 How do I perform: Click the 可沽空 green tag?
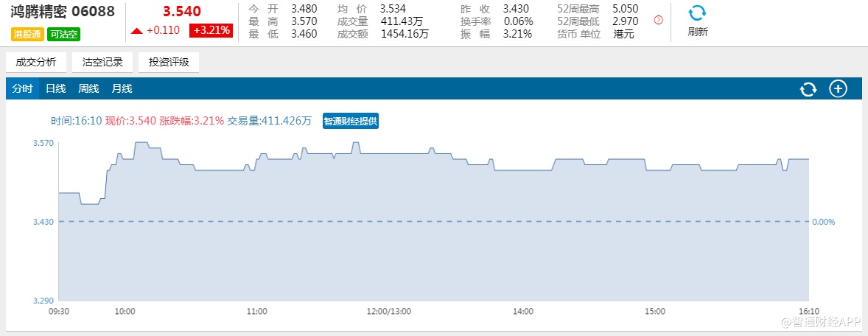click(x=63, y=34)
